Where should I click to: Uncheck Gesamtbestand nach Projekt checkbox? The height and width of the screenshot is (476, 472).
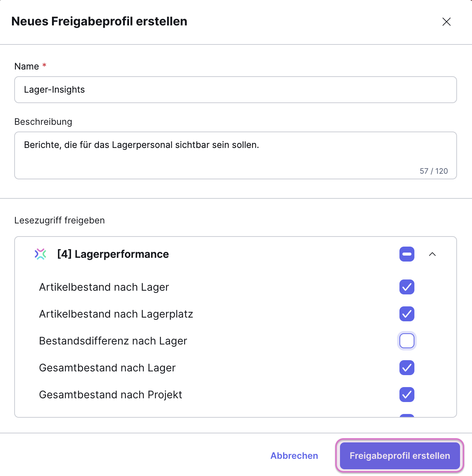coord(407,395)
